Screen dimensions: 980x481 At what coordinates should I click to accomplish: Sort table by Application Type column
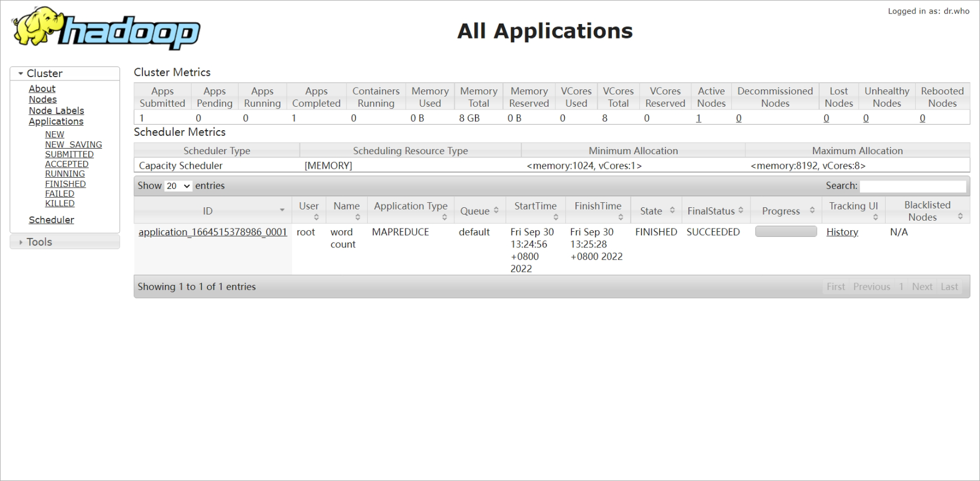pyautogui.click(x=411, y=211)
